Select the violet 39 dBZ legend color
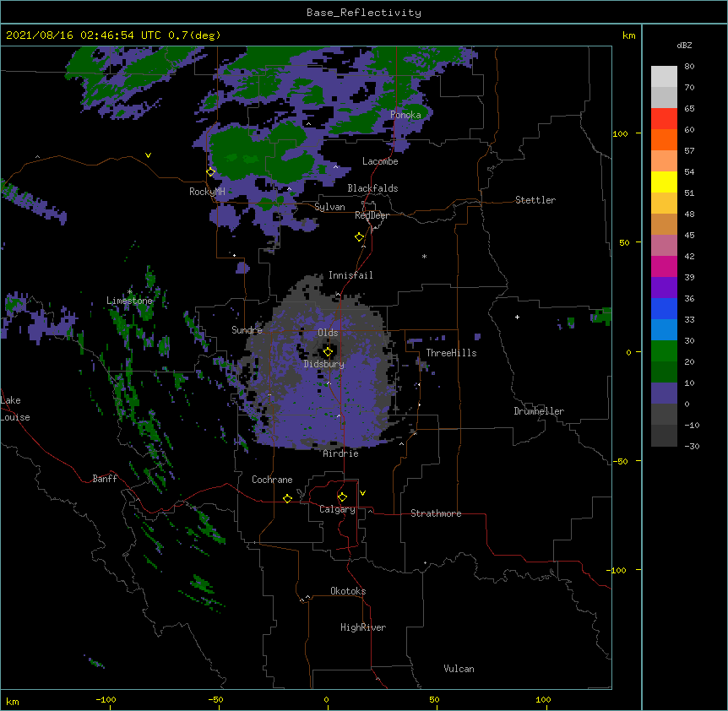This screenshot has height=711, width=728. (664, 288)
